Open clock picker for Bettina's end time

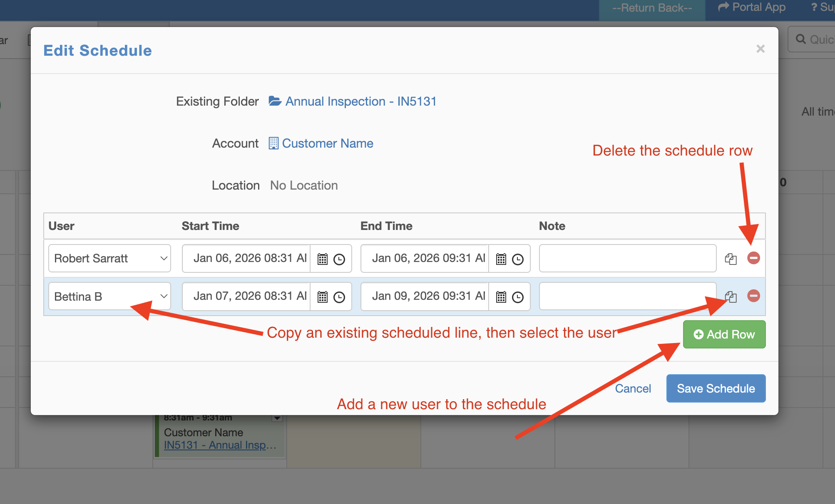[517, 297]
